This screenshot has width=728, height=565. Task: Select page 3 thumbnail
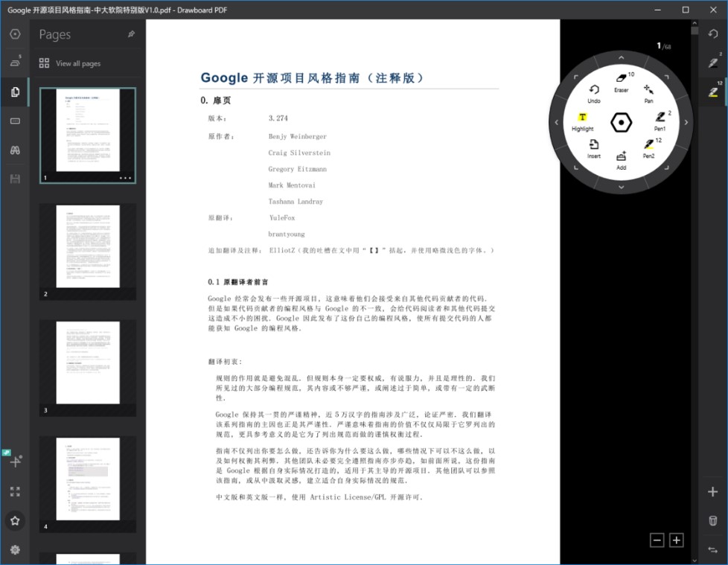pos(88,368)
